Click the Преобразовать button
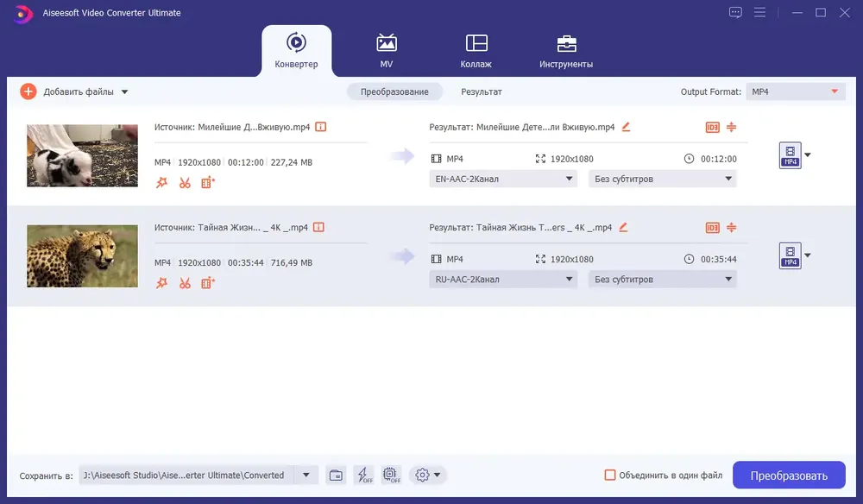 pyautogui.click(x=789, y=476)
